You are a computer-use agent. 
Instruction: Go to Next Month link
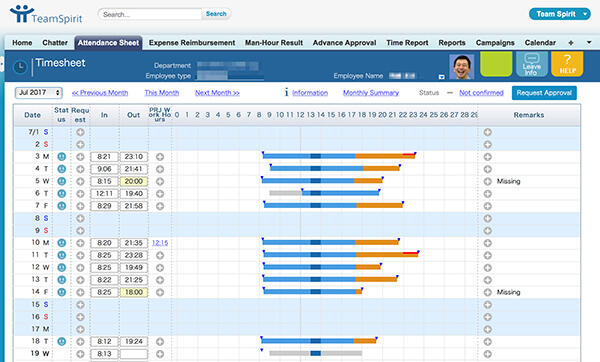coord(217,93)
